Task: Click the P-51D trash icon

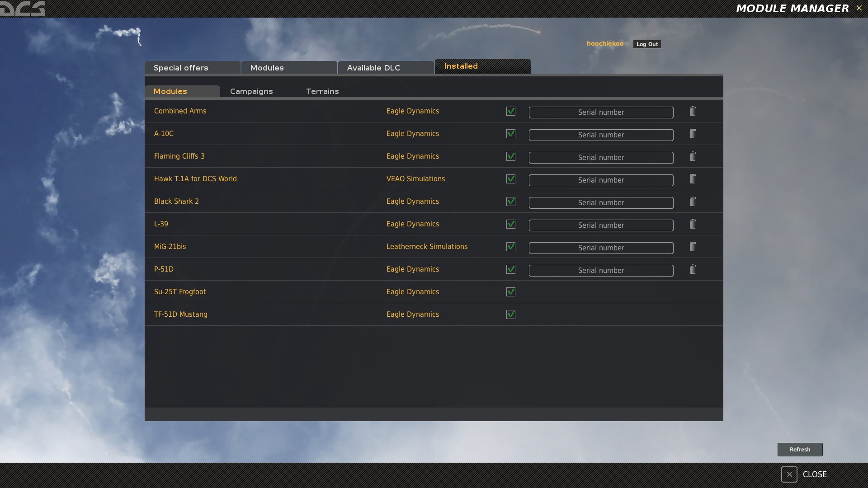Action: 693,269
